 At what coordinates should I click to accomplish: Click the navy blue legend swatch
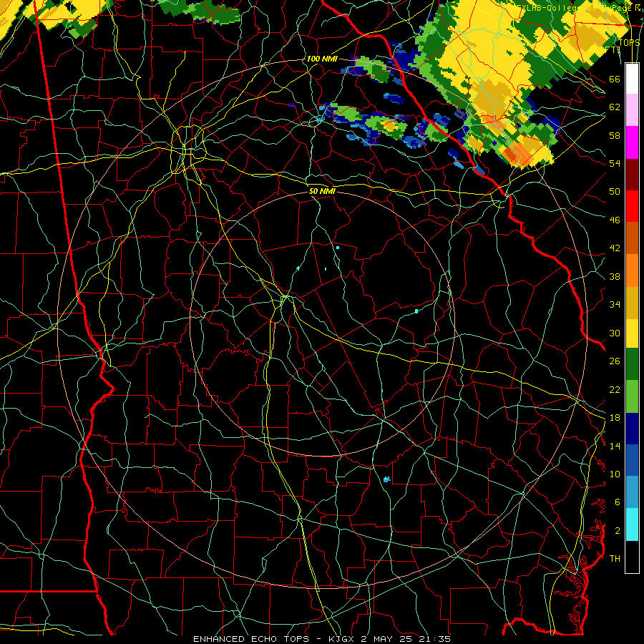coord(632,429)
